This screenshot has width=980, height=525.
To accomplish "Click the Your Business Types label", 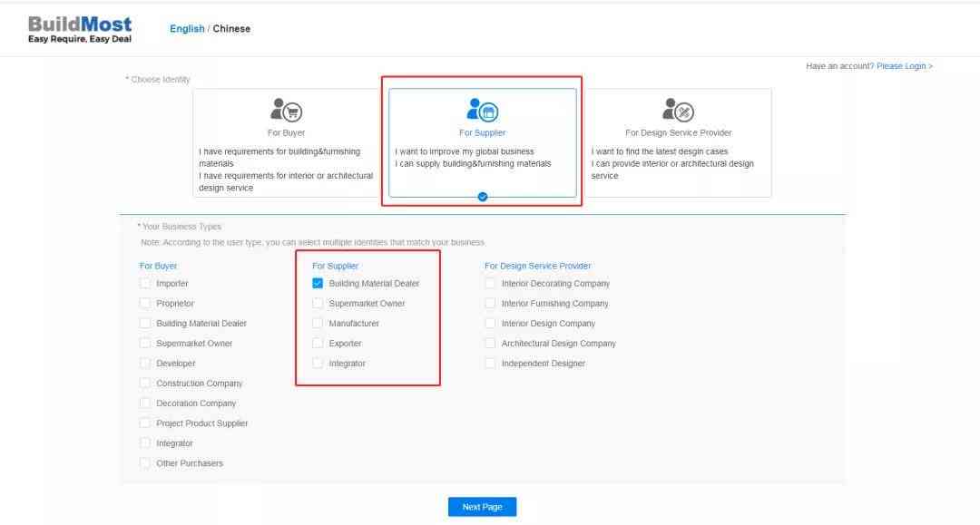I will [x=180, y=227].
